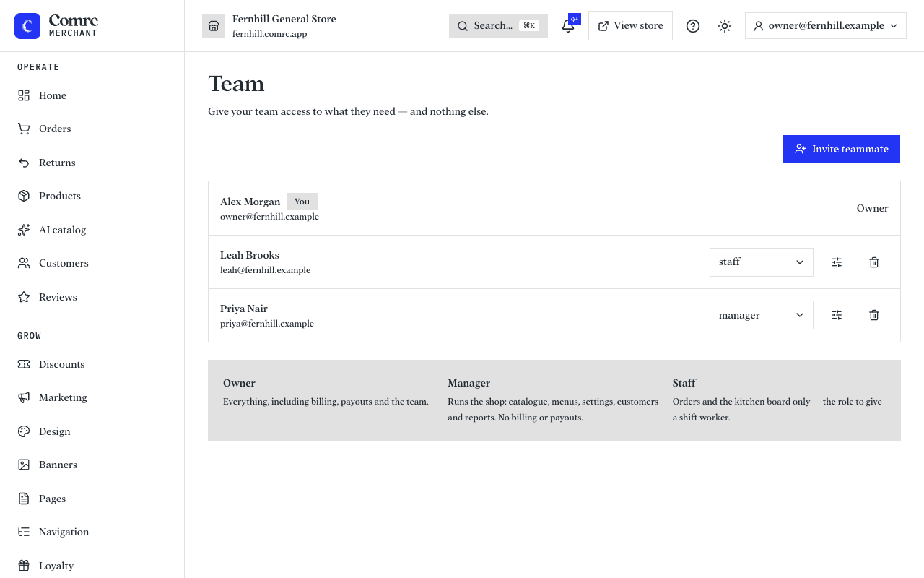The height and width of the screenshot is (578, 924).
Task: Click the Staff role description heading
Action: click(x=684, y=383)
